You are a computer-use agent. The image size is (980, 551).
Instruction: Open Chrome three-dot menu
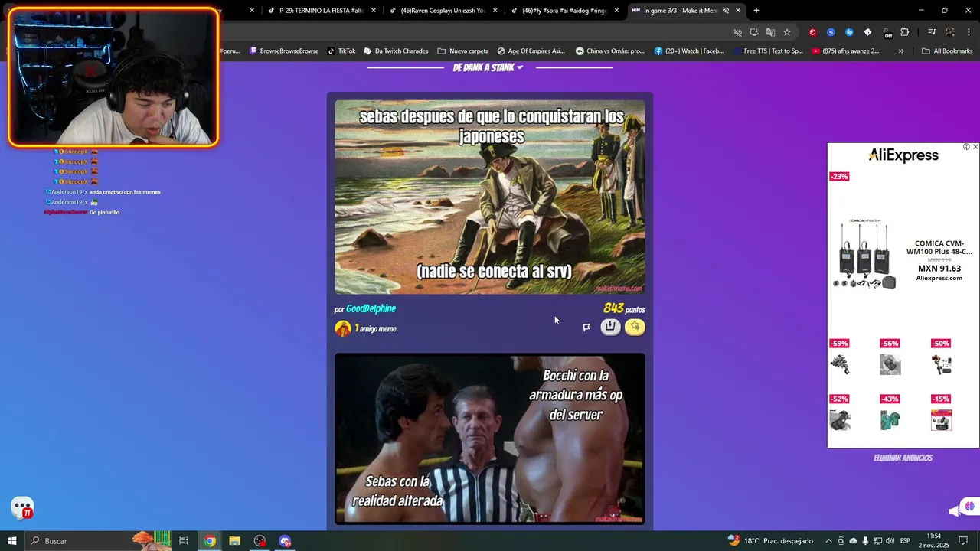pos(968,32)
